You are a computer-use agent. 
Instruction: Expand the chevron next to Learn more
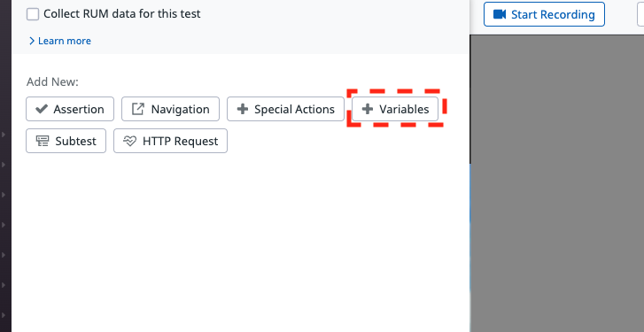(32, 41)
